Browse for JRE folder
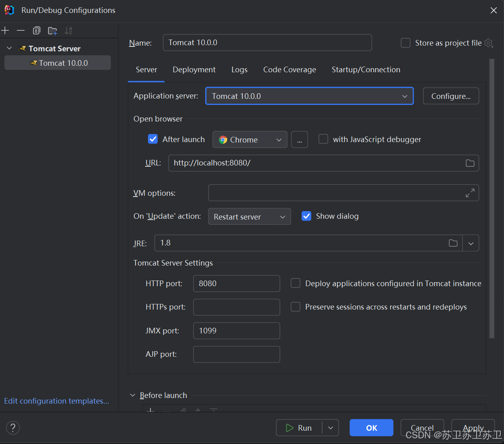The height and width of the screenshot is (444, 504). [x=453, y=243]
